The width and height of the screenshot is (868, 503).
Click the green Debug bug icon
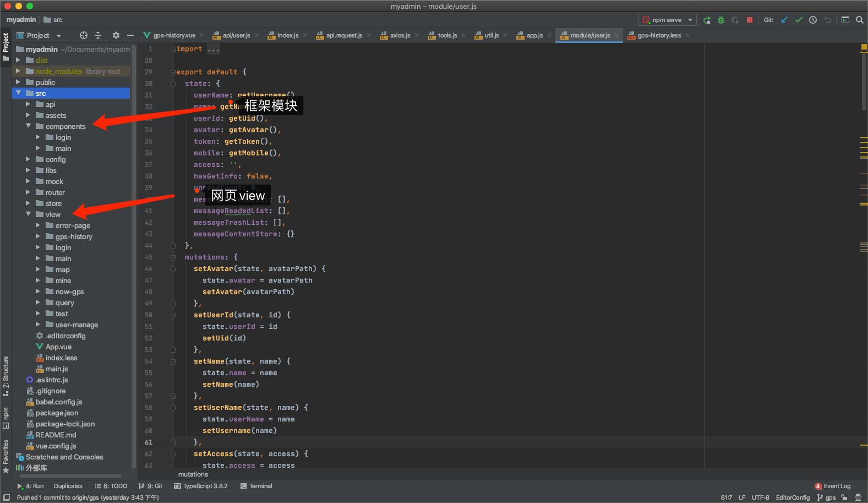(721, 20)
